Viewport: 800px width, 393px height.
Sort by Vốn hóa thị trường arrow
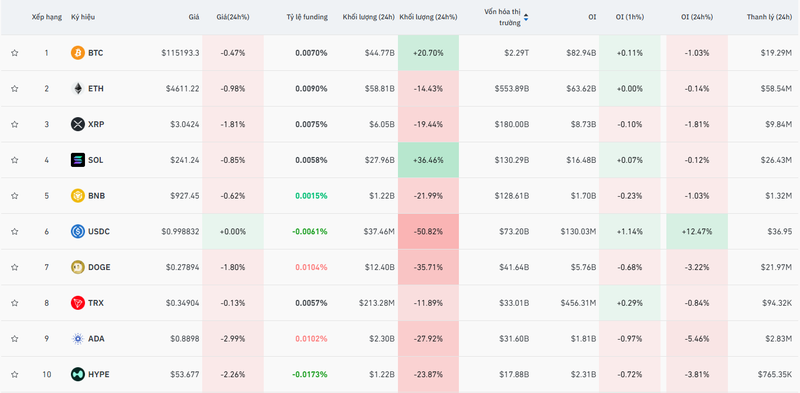[x=526, y=17]
